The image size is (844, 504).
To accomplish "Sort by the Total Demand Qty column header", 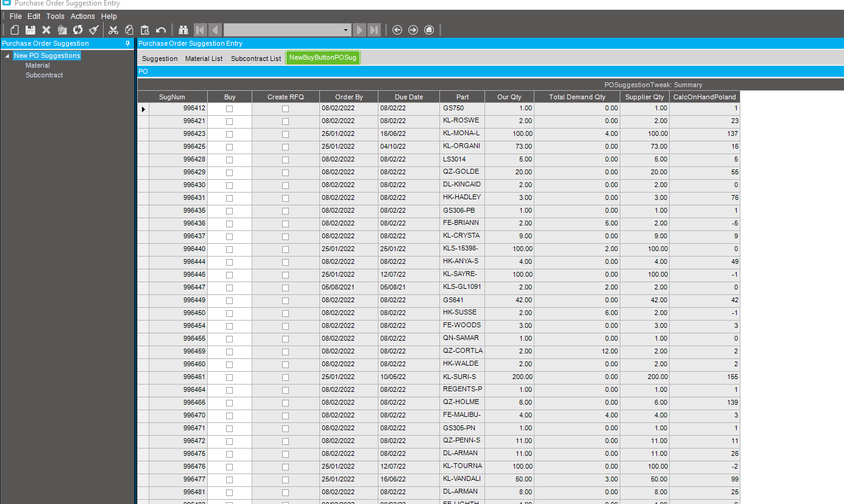I will click(577, 97).
